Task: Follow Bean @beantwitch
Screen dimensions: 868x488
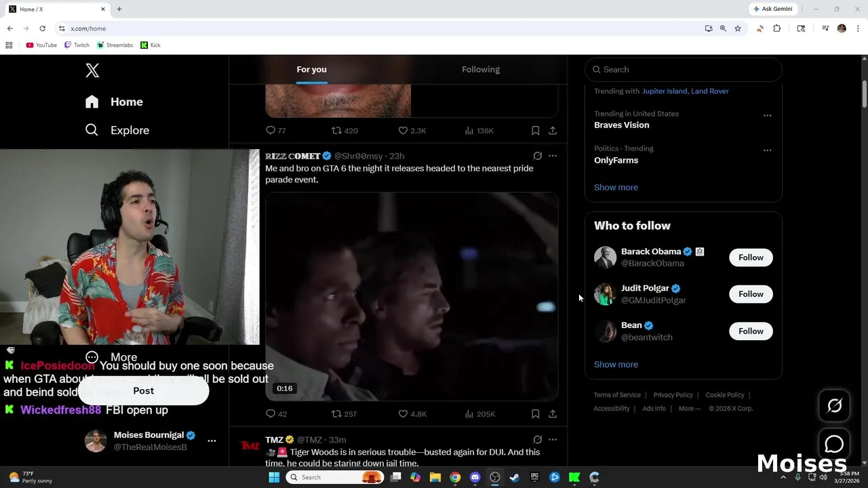Action: click(751, 331)
